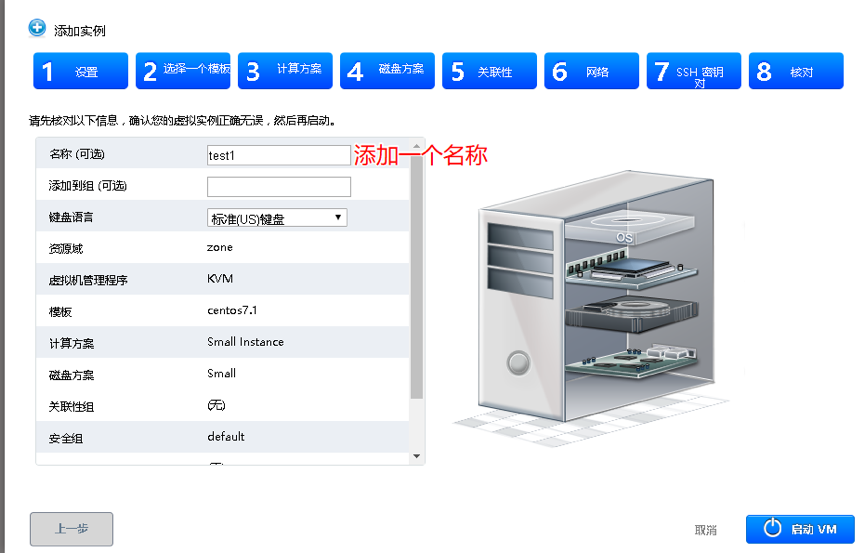Viewport: 865px width, 553px height.
Task: Open step 7 SSH 密钥对
Action: click(693, 71)
